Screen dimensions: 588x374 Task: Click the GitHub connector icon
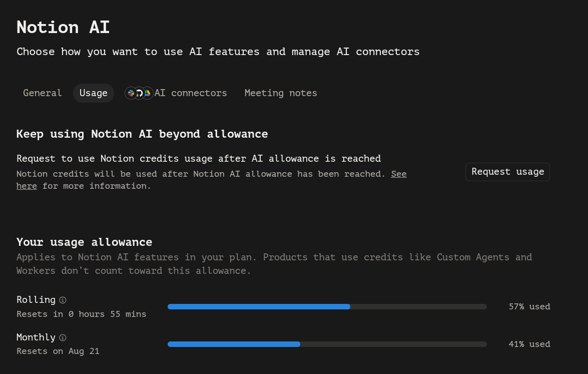click(139, 93)
